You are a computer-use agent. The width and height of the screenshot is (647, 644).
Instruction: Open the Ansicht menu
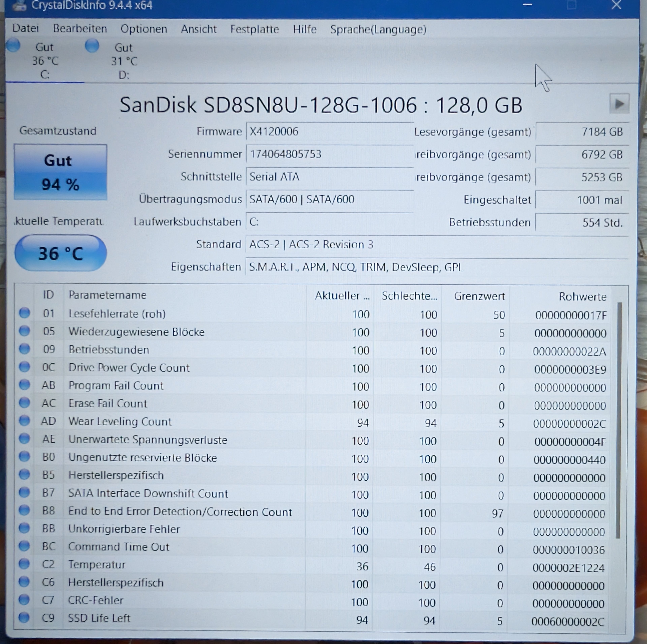(199, 29)
